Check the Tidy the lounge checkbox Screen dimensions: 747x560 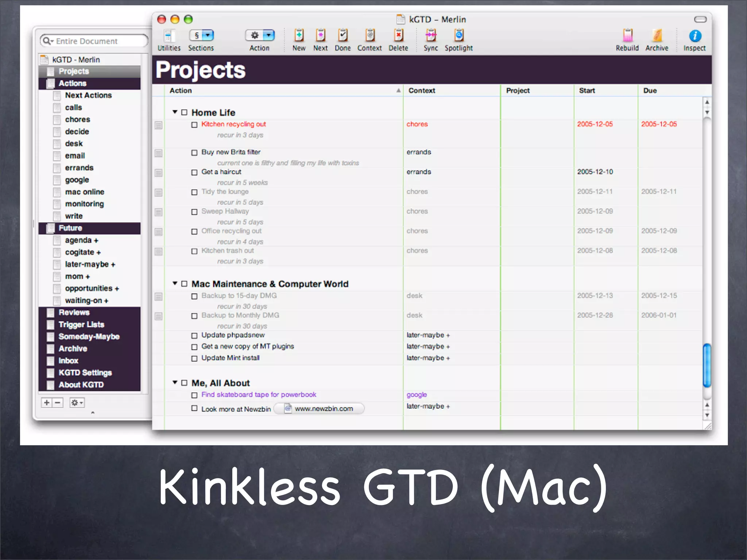point(194,192)
